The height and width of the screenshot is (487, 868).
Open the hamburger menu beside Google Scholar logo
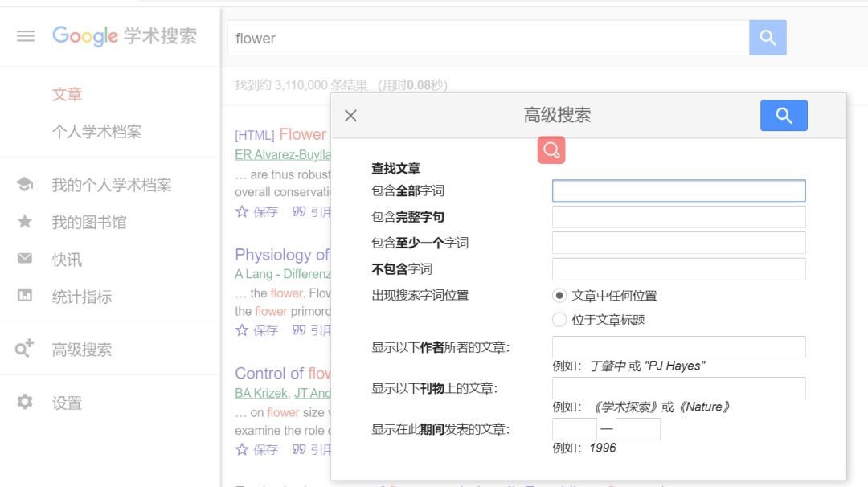point(26,36)
